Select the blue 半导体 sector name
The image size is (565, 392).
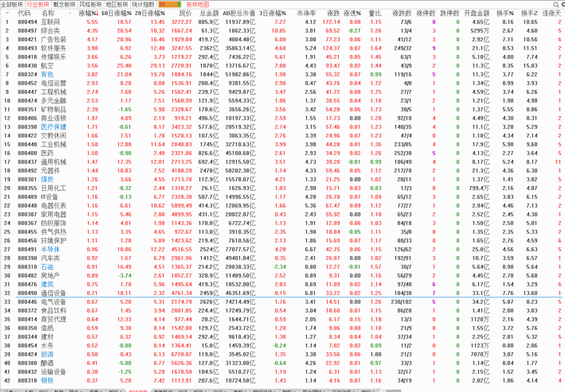coord(50,249)
